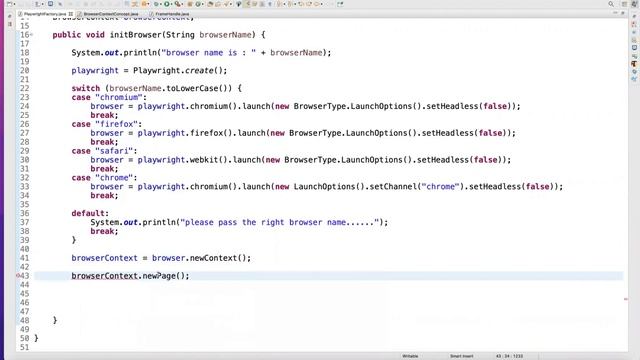Maximize the editor area button
The width and height of the screenshot is (640, 360).
622,13
